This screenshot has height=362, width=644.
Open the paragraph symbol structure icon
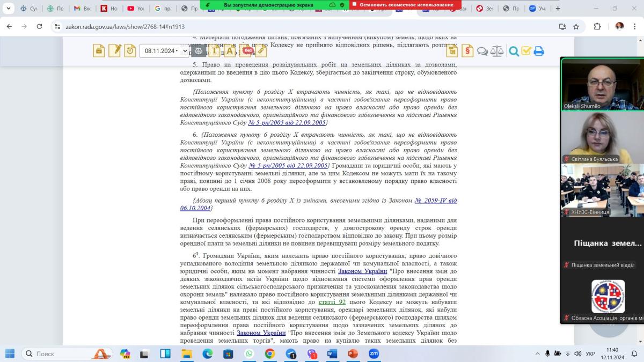467,51
